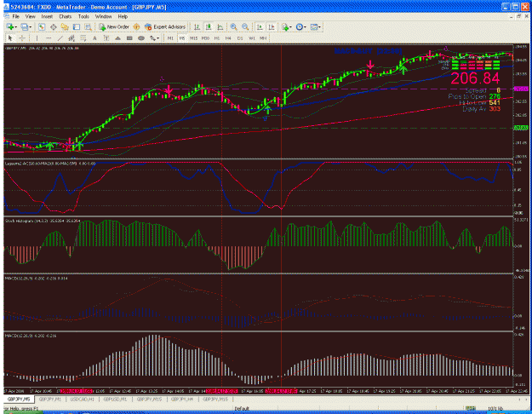Select the equidistant channel tool
This screenshot has width=532, height=414.
point(72,38)
